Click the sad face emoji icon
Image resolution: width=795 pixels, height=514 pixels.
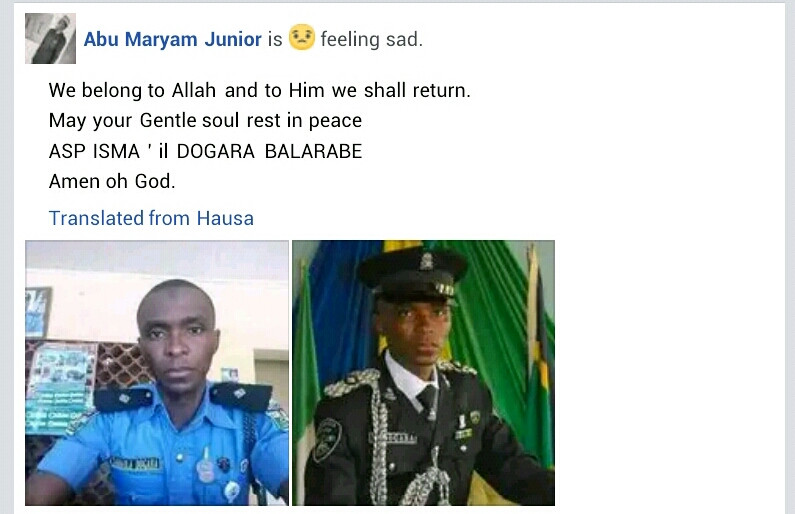coord(302,38)
